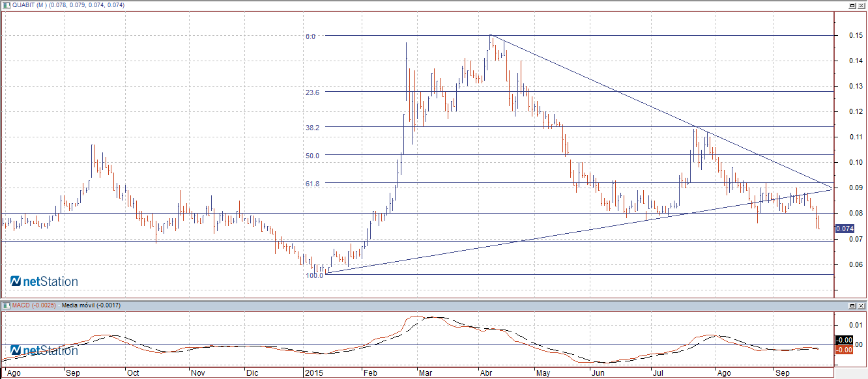This screenshot has height=379, width=868.
Task: Click the 2015 label on time axis
Action: [313, 374]
